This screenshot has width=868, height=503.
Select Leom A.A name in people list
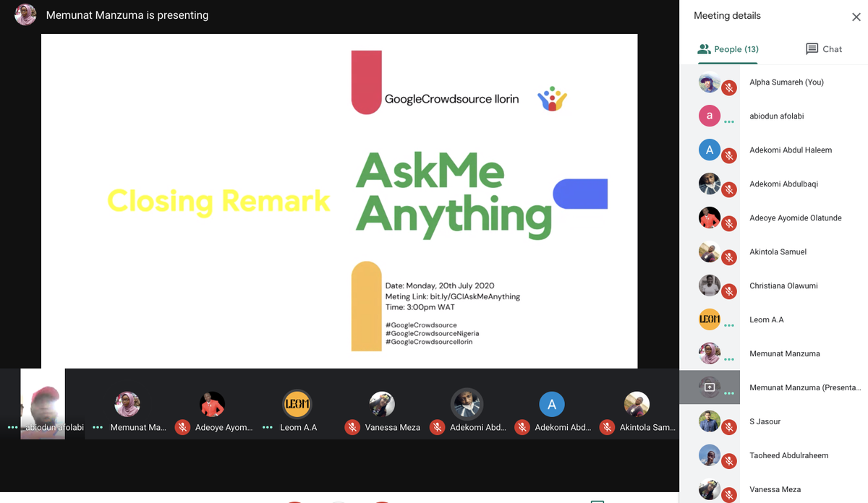766,320
